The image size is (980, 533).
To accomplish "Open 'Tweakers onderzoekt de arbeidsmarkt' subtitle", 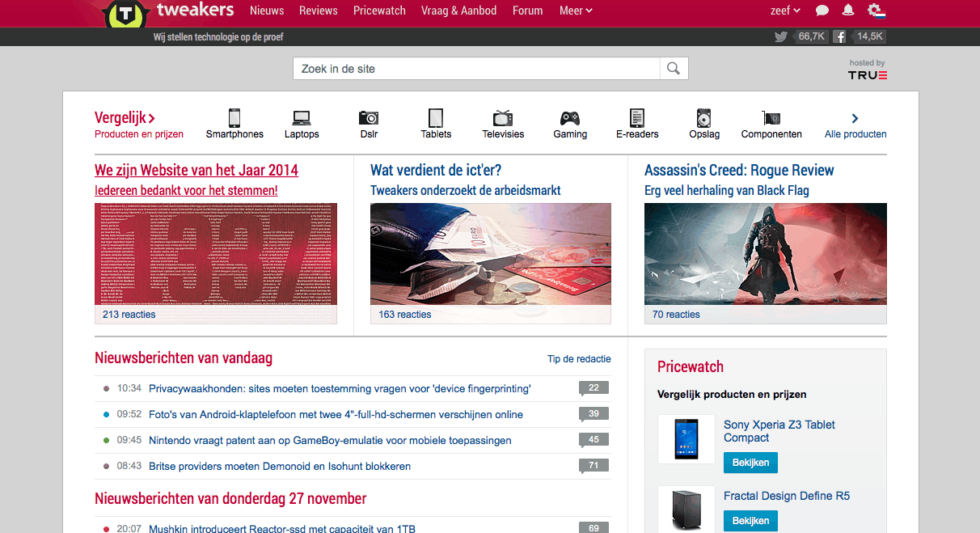I will pyautogui.click(x=466, y=191).
